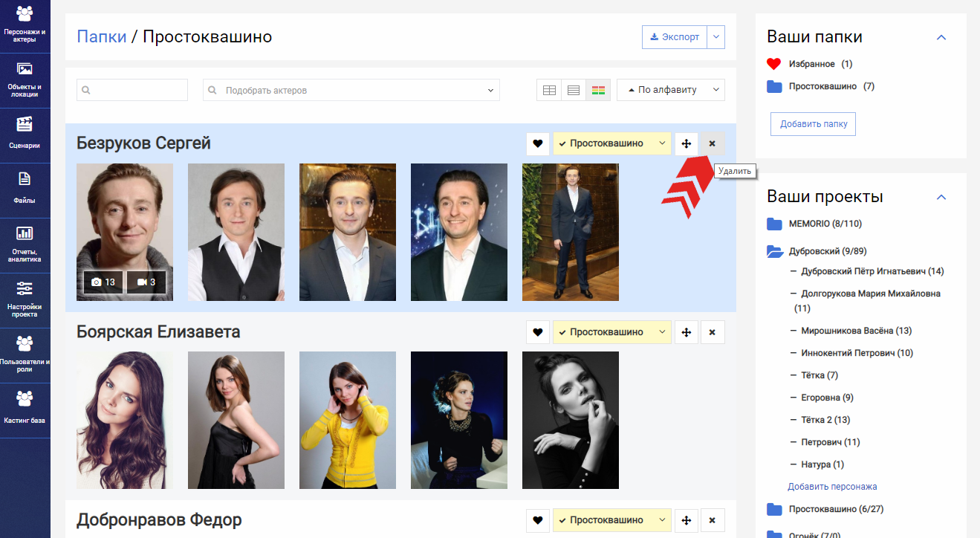Switch to list rows view
Image resolution: width=980 pixels, height=538 pixels.
pyautogui.click(x=574, y=90)
